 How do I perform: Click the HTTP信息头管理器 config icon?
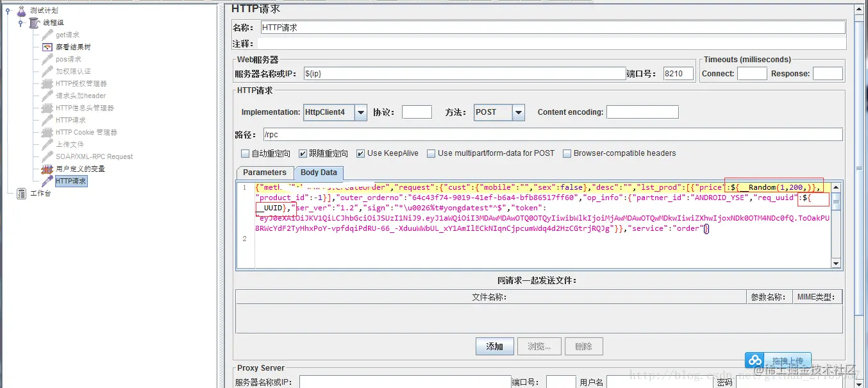[x=47, y=108]
